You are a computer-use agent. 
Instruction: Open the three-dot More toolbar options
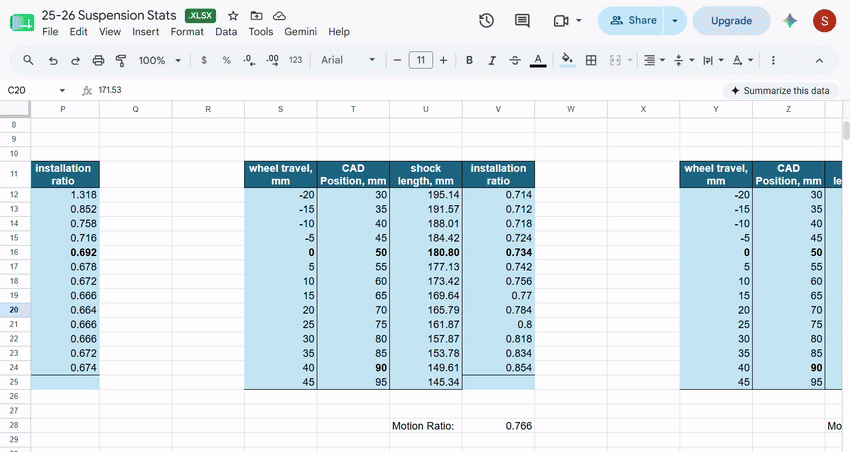773,60
